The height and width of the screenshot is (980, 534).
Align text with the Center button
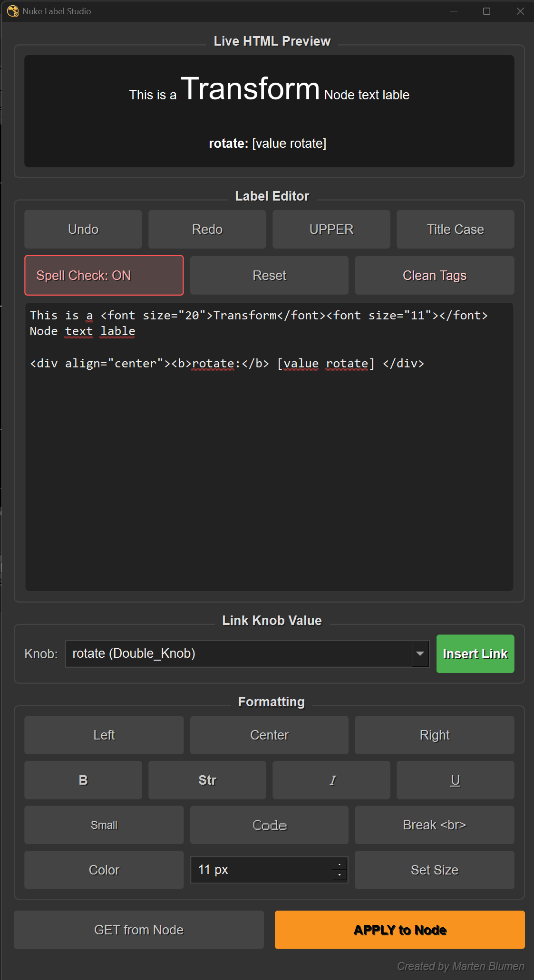pyautogui.click(x=269, y=735)
